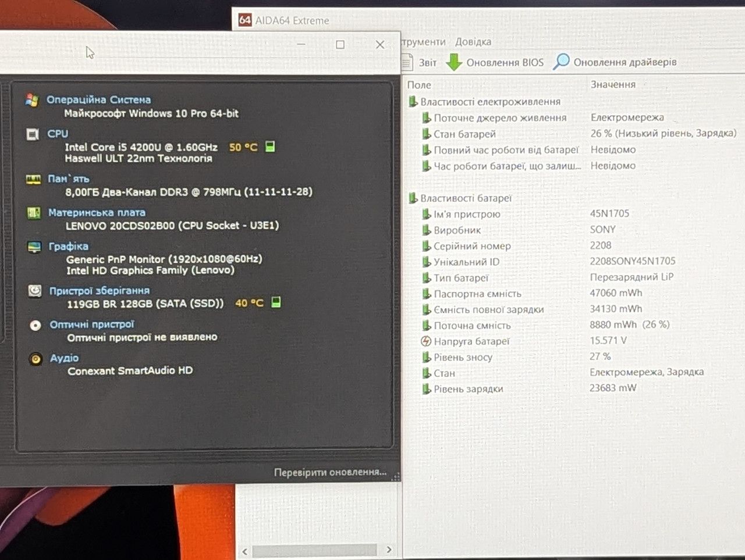
Task: Open the Пам'ять section link
Action: click(x=68, y=179)
